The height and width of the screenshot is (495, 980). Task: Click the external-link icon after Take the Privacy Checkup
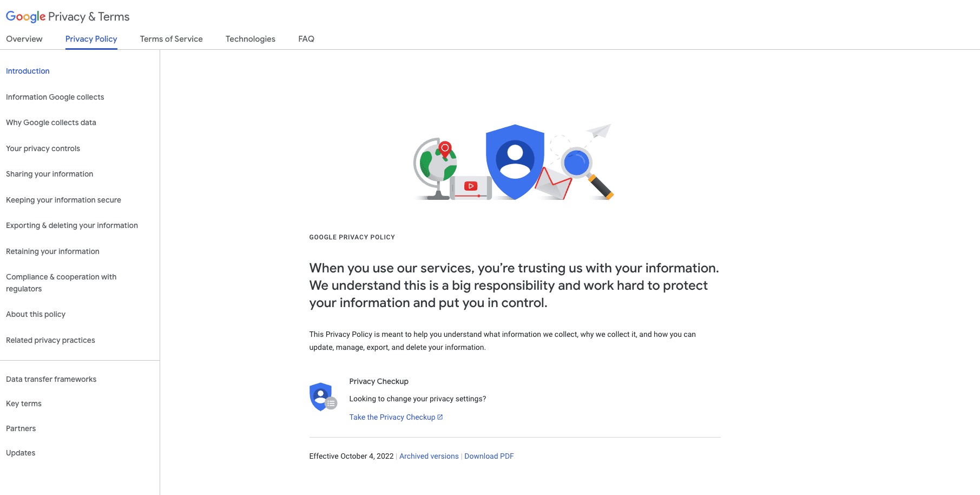439,417
